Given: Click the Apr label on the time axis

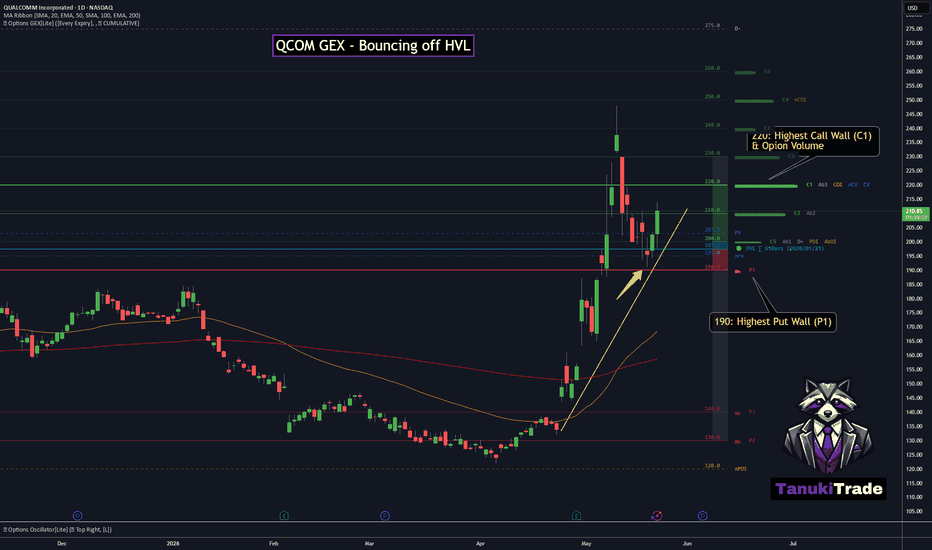Looking at the screenshot, I should click(480, 543).
